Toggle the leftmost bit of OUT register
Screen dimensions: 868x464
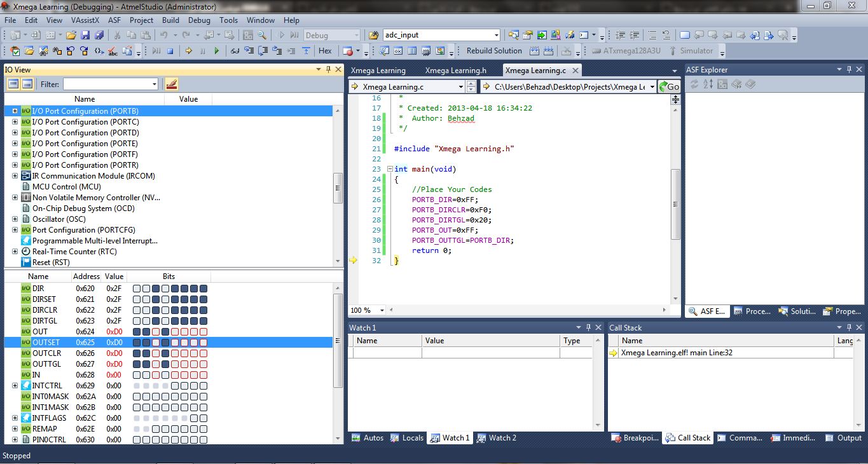pyautogui.click(x=137, y=332)
